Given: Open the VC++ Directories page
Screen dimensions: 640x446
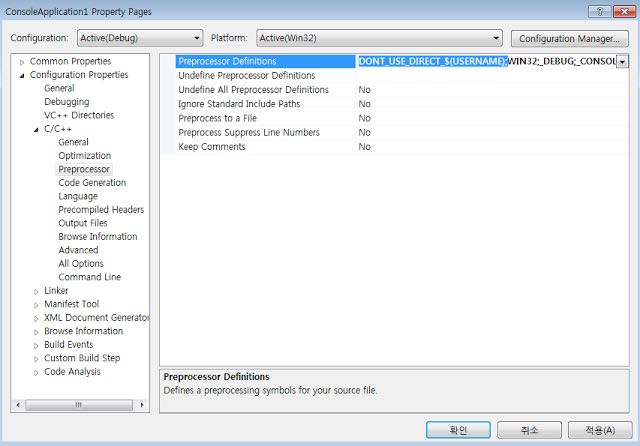Looking at the screenshot, I should pos(79,115).
